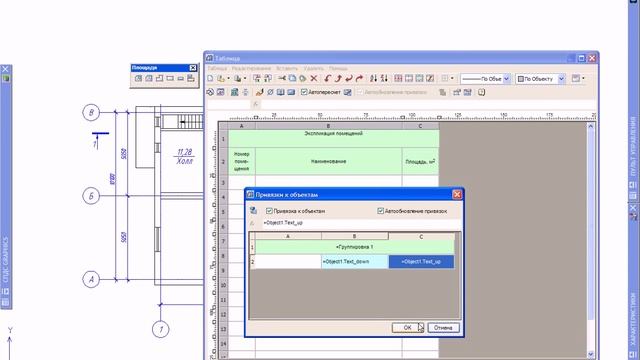Click the fx button of the Table formula bar

256,104
